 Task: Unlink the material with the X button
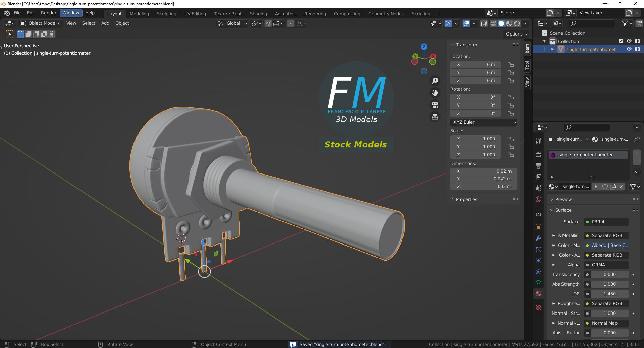pos(621,187)
